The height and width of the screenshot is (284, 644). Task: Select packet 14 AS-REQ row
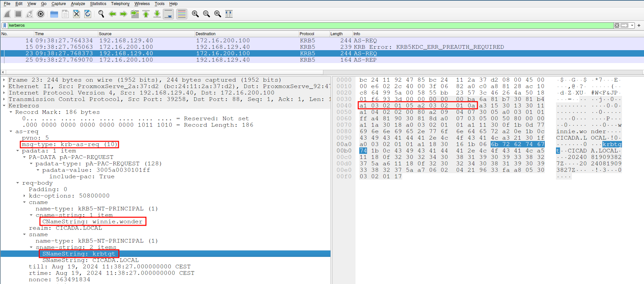coord(322,41)
